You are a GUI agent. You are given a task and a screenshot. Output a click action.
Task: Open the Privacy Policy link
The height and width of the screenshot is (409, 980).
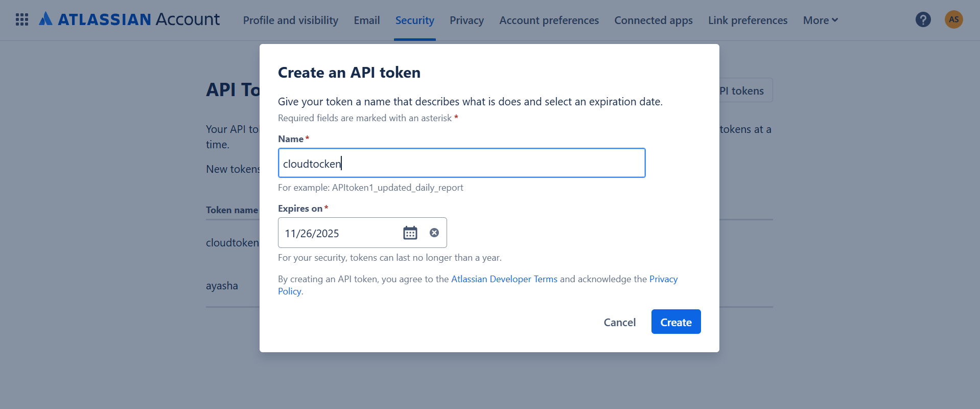coord(663,279)
